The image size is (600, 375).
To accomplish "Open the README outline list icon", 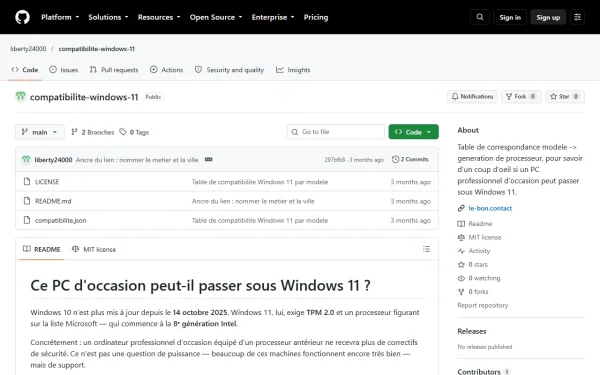I will tap(426, 249).
